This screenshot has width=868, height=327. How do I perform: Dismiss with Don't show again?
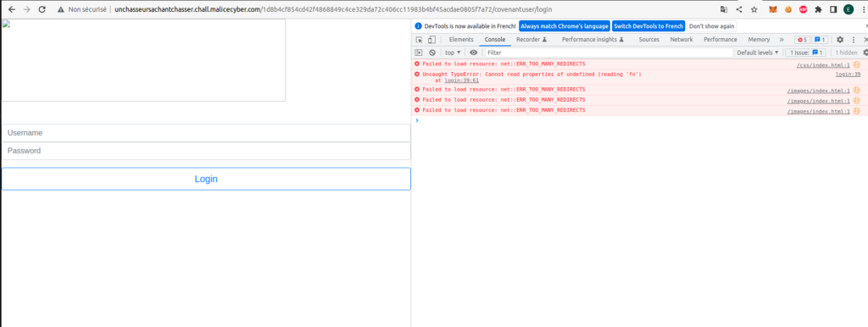point(712,26)
